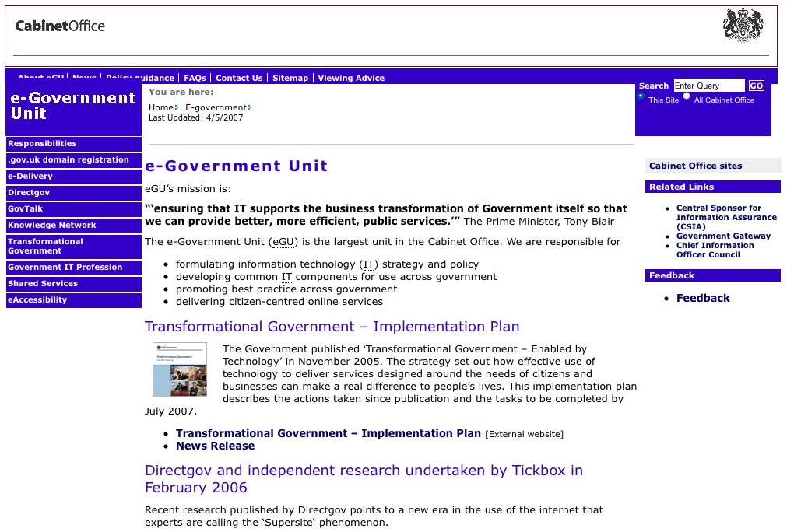The height and width of the screenshot is (532, 794).
Task: Open e-Delivery in the sidebar
Action: coord(73,176)
